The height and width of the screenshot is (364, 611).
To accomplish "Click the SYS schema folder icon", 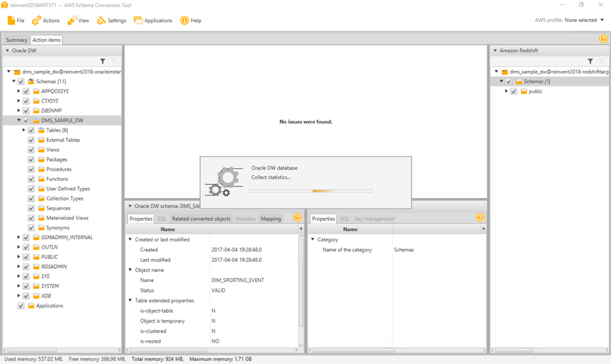I will pyautogui.click(x=36, y=276).
